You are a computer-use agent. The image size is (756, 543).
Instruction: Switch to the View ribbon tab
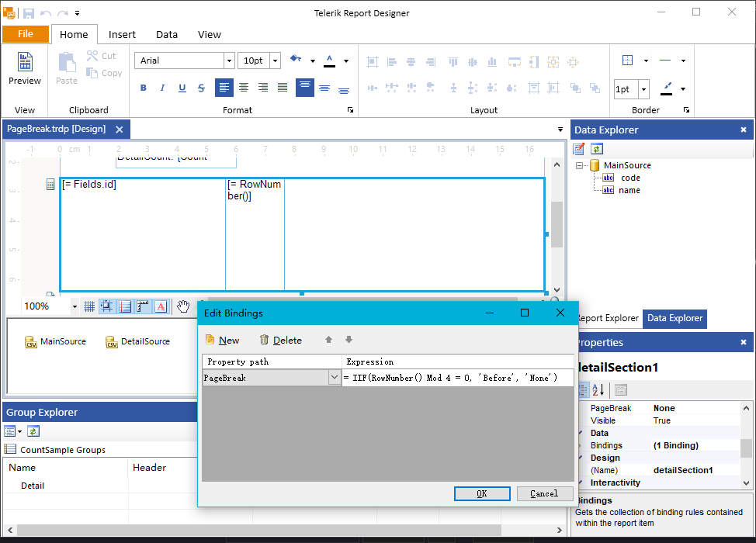point(210,35)
